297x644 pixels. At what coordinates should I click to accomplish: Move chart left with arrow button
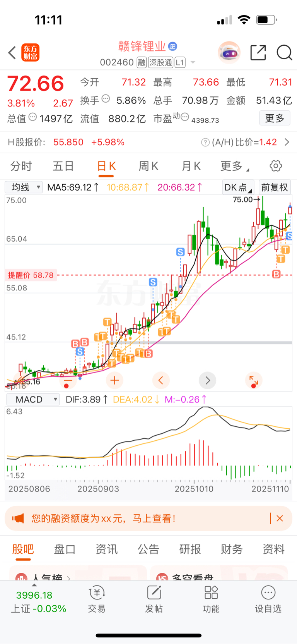[x=161, y=381]
